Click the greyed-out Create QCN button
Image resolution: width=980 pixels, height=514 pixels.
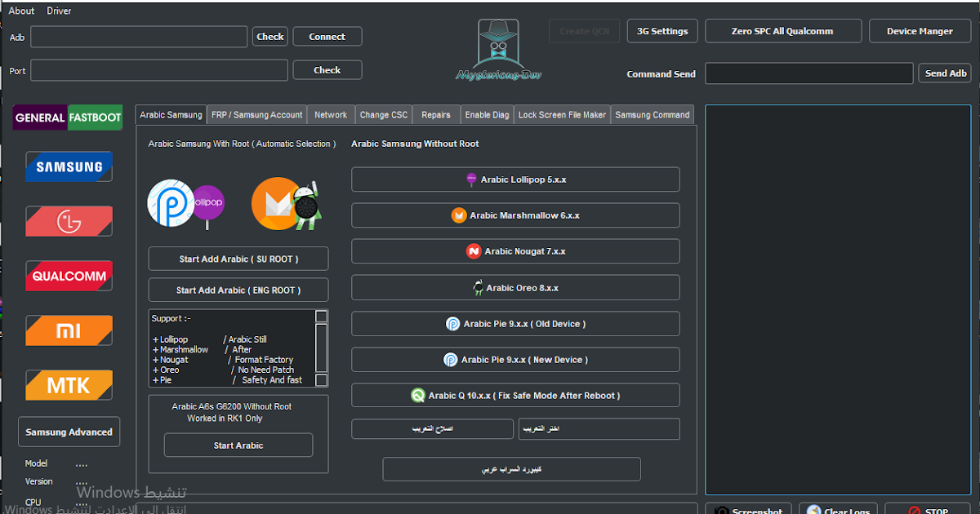point(585,31)
